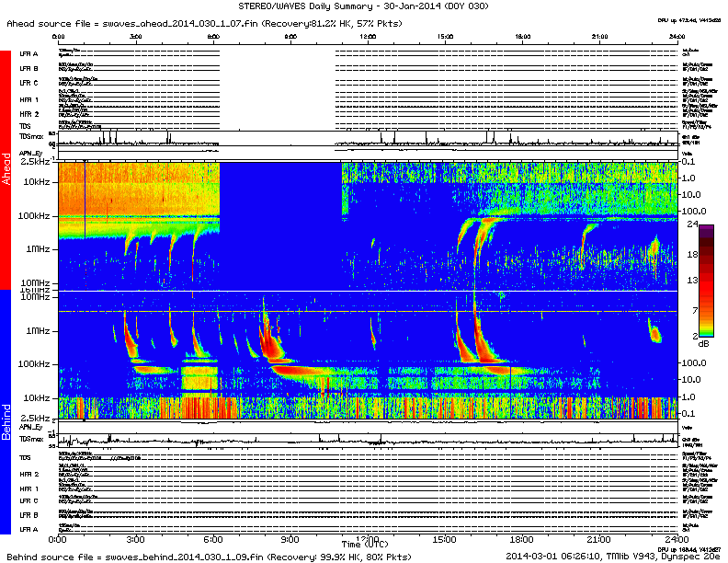Click the 100.0 right-axis value of the Behind spectrogram

click(x=694, y=362)
